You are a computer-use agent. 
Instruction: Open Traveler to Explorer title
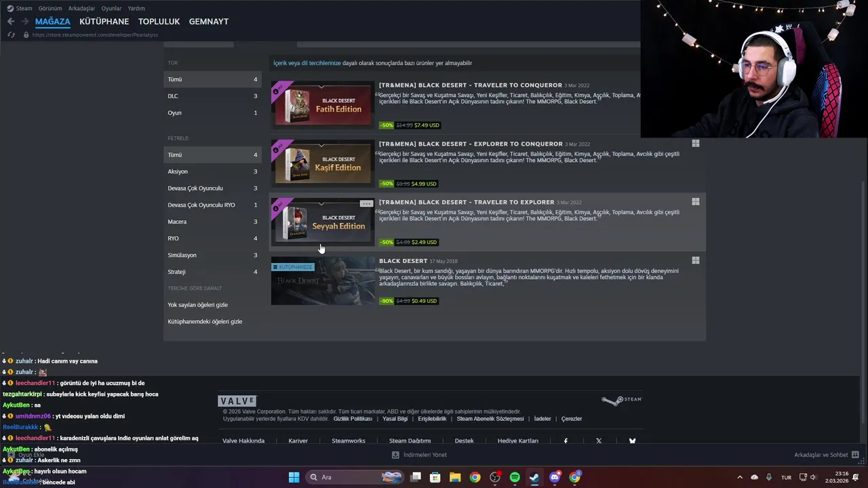point(467,202)
